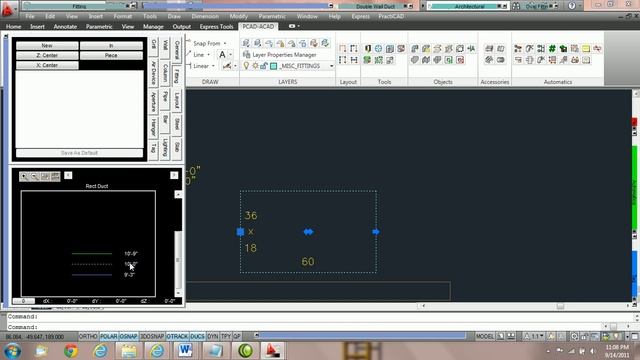Open the Architectural units dropdown
Image resolution: width=640 pixels, height=360 pixels.
(469, 6)
